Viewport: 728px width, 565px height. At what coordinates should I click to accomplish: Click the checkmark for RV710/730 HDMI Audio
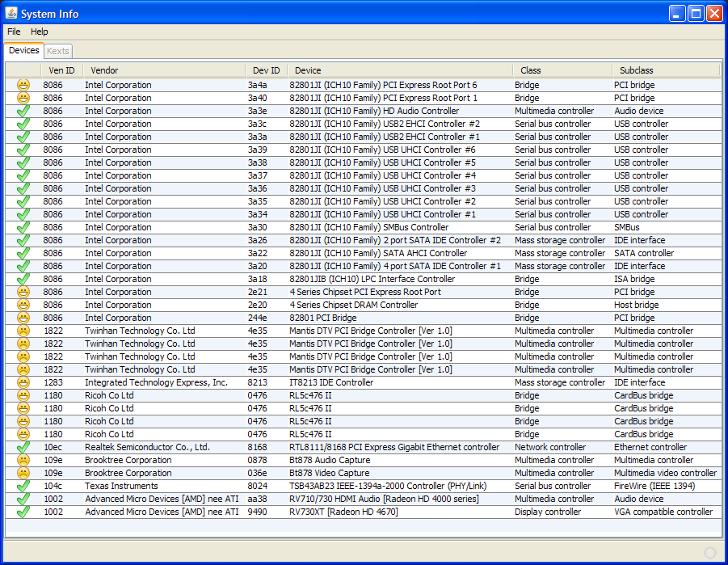coord(23,499)
